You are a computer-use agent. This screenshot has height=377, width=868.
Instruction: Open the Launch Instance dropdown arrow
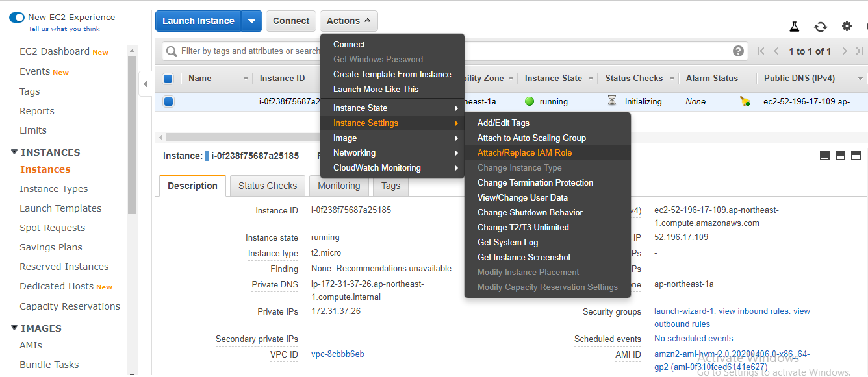tap(251, 21)
